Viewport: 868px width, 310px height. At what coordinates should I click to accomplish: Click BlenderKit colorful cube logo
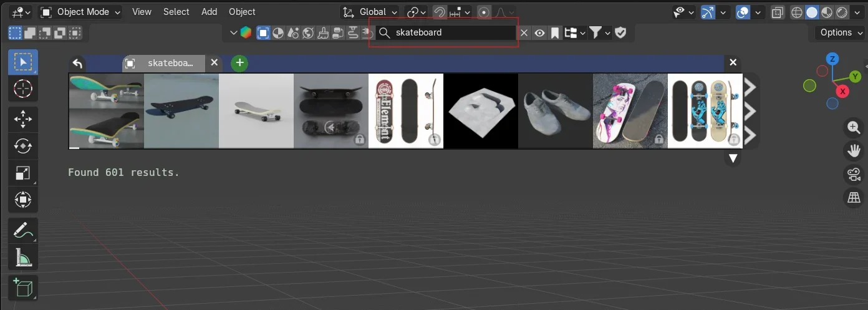[246, 32]
